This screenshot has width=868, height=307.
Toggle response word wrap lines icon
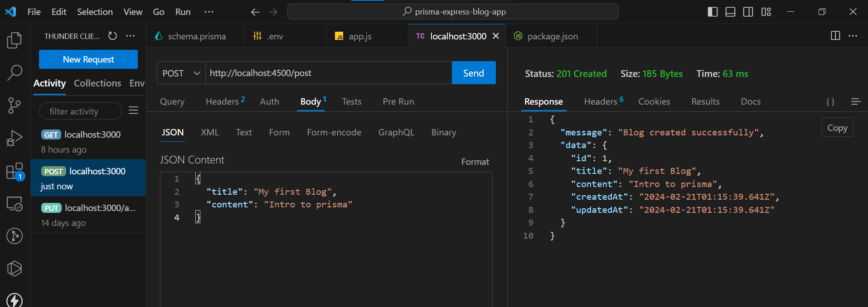pos(856,101)
